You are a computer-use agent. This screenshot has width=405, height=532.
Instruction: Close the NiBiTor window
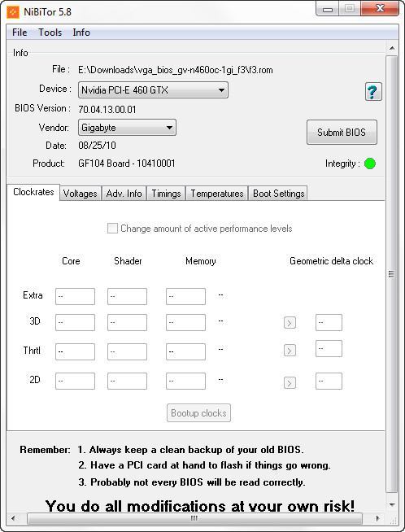tap(380, 8)
